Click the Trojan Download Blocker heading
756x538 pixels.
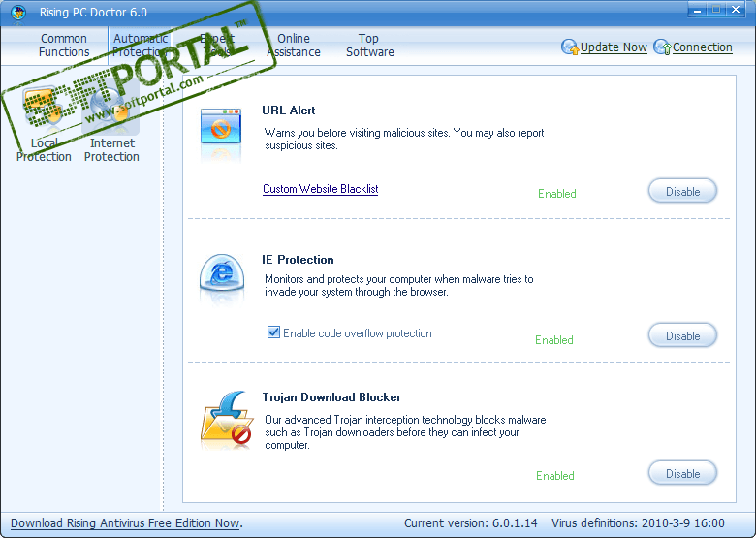(x=331, y=397)
